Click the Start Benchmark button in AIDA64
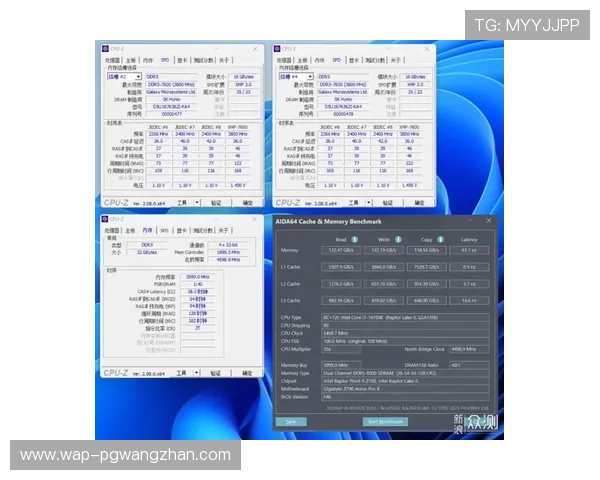 (x=385, y=422)
